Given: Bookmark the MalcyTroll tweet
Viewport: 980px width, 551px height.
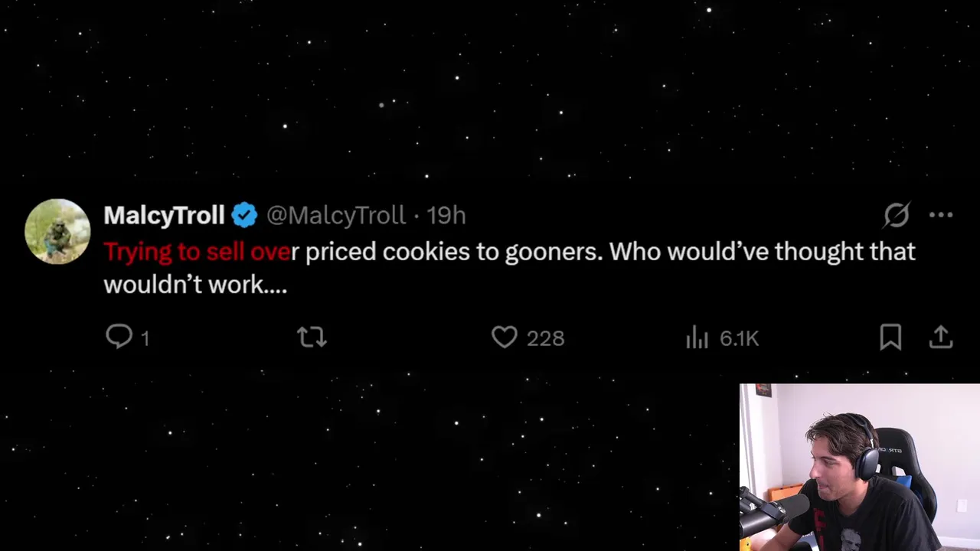Looking at the screenshot, I should (x=890, y=337).
